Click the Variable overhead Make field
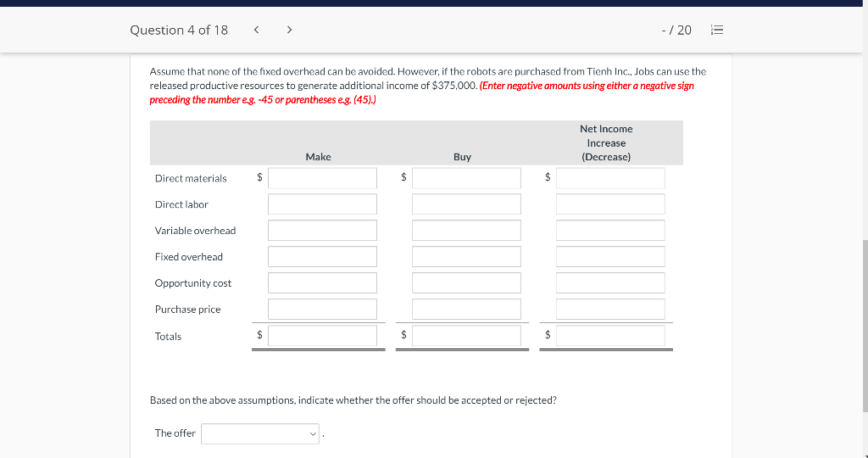The width and height of the screenshot is (868, 458). point(322,231)
